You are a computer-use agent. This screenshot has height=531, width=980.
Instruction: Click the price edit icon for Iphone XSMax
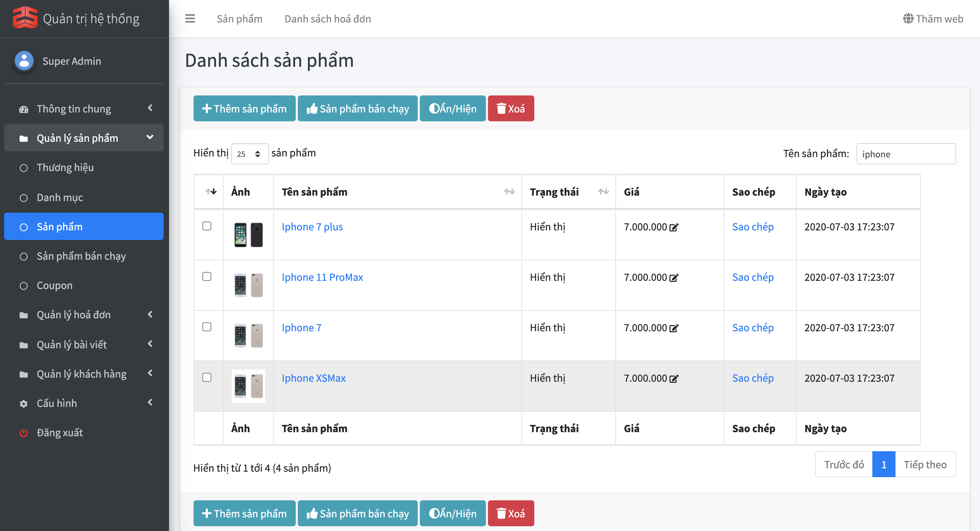(674, 379)
